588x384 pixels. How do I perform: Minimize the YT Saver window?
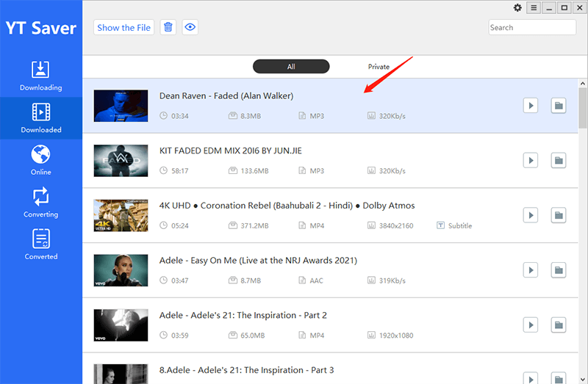coord(549,8)
